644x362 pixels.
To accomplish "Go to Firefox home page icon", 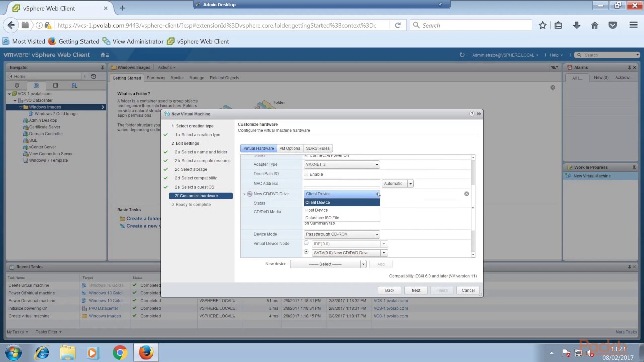I will coord(595,25).
